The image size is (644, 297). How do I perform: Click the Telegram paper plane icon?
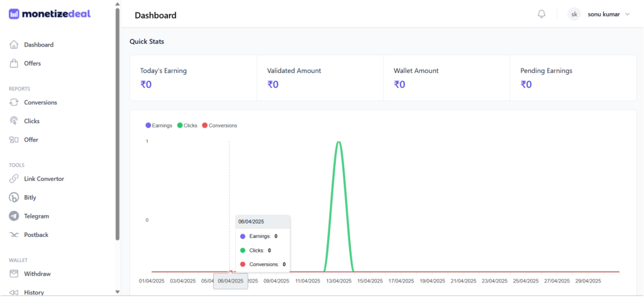click(14, 216)
